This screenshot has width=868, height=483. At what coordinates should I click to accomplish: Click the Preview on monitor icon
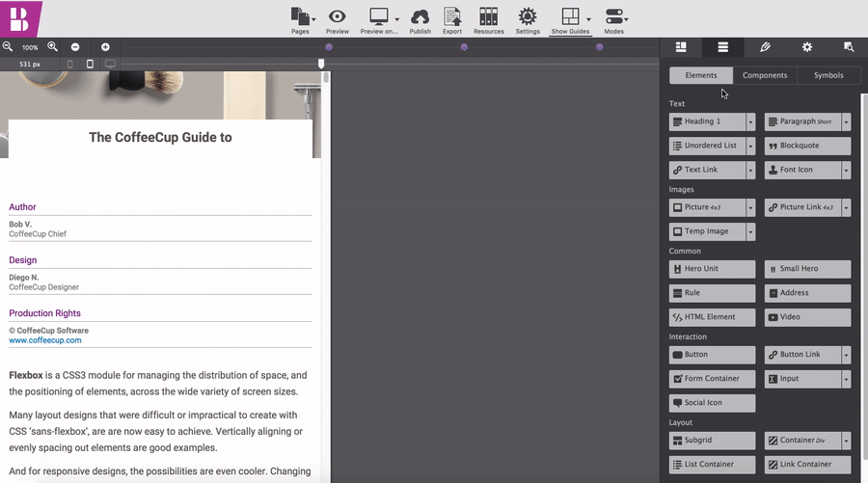point(379,16)
